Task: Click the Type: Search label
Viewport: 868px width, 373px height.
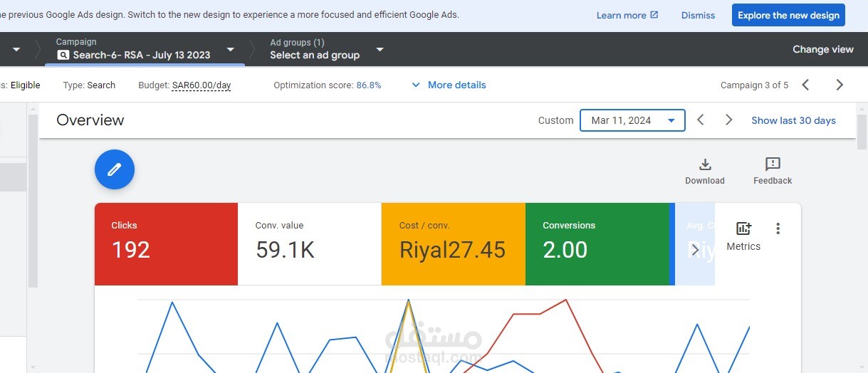Action: [89, 85]
